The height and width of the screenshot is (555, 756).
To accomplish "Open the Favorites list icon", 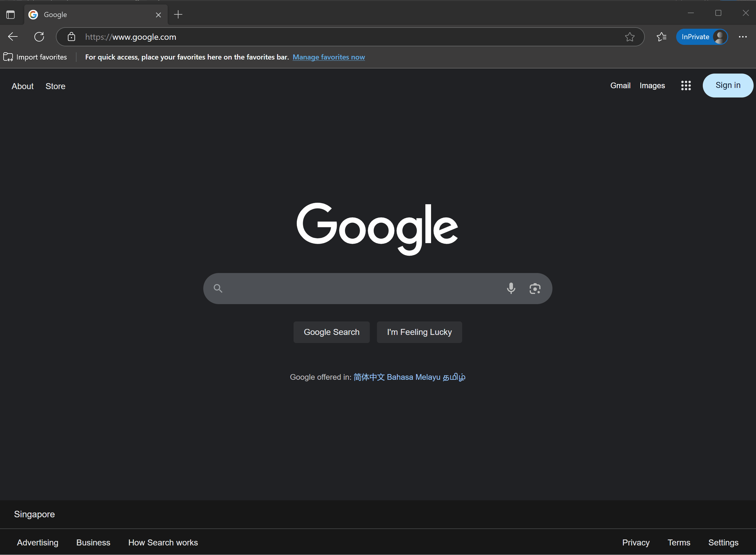I will [661, 36].
